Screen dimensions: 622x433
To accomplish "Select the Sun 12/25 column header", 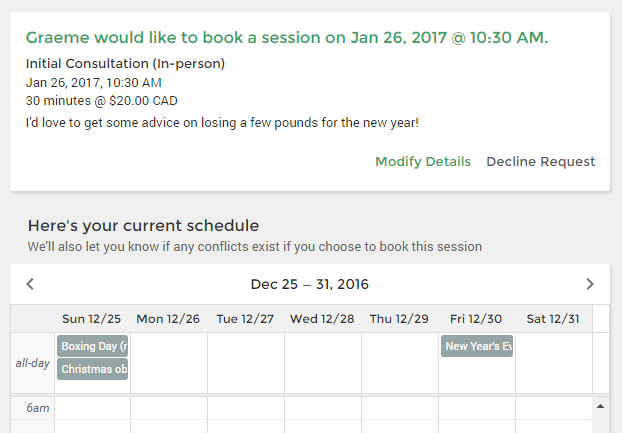I will 91,319.
